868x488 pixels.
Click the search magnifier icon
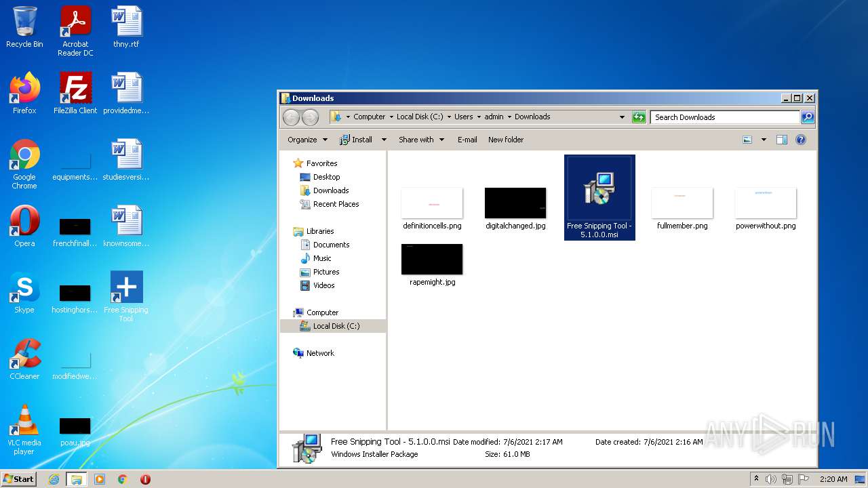pos(807,117)
